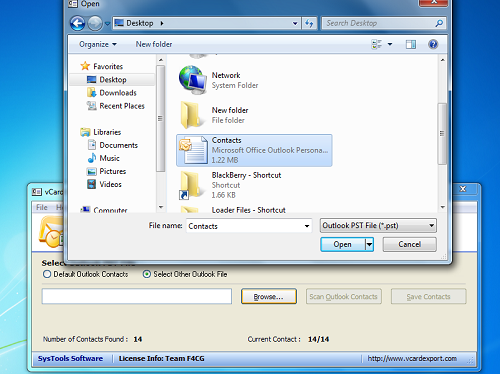Select the Contacts Outlook file icon
This screenshot has width=500, height=374.
coord(193,150)
